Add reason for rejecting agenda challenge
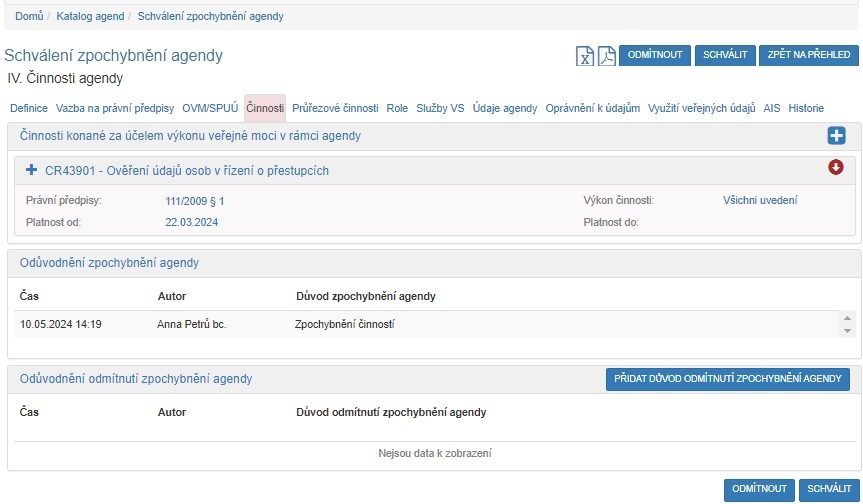Screen dimensions: 863x504 click(727, 379)
